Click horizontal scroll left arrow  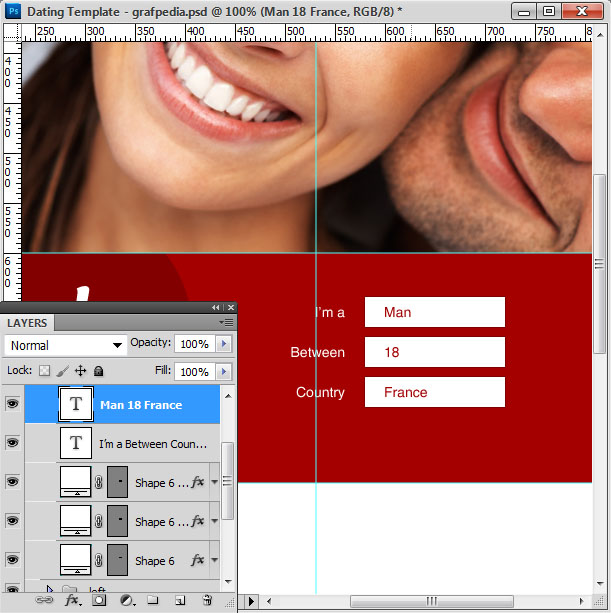point(269,601)
